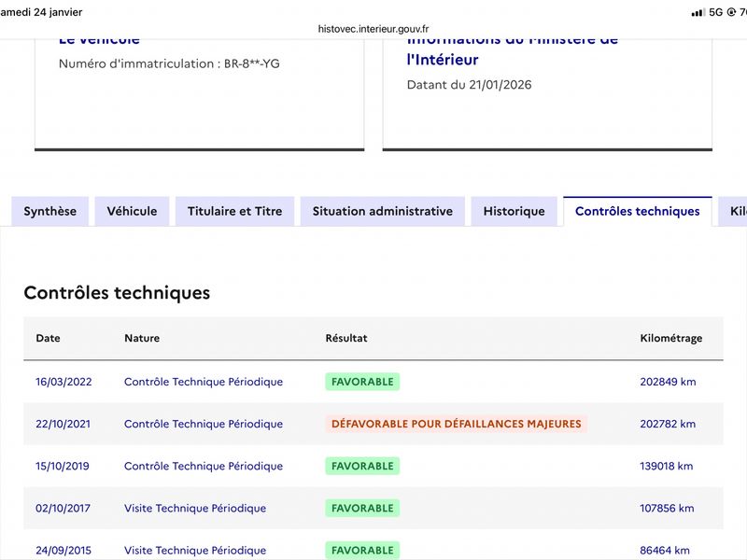Click the 202849 km mileage value
The height and width of the screenshot is (560, 747).
point(668,382)
